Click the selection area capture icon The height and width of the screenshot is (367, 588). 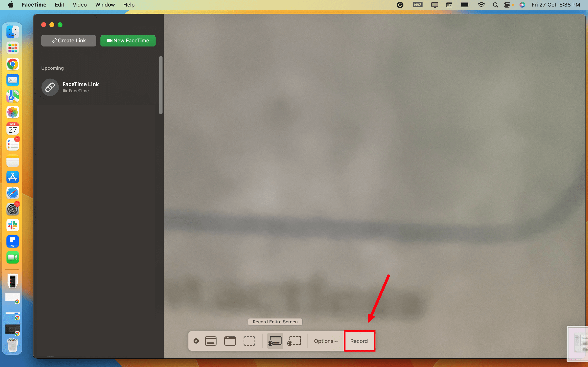pos(250,341)
